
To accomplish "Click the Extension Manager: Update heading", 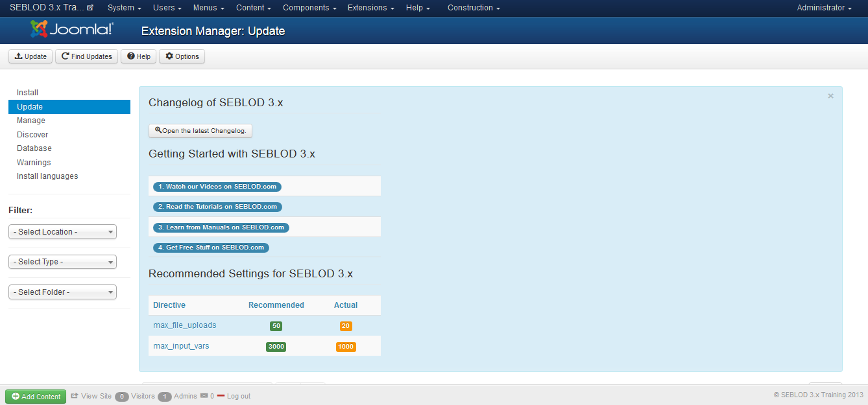I will click(213, 31).
